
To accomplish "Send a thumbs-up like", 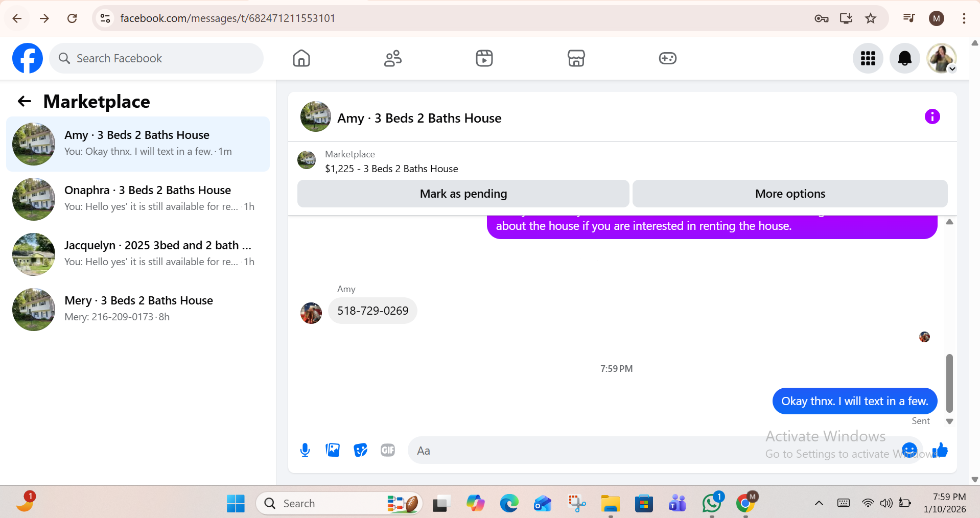I will [x=941, y=450].
